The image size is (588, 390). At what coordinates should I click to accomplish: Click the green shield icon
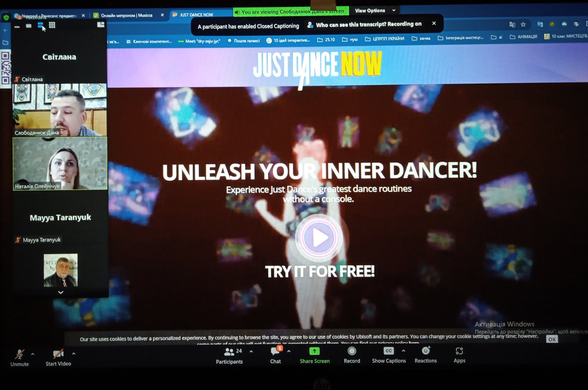click(6, 17)
